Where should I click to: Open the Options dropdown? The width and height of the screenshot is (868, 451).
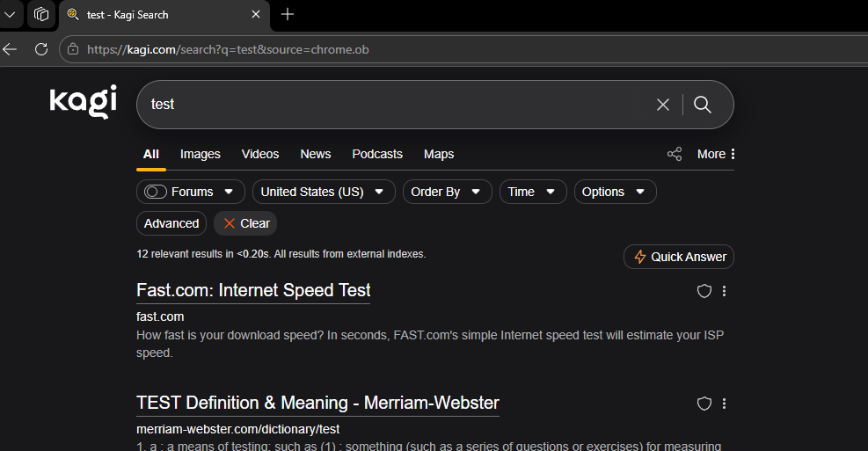(615, 192)
